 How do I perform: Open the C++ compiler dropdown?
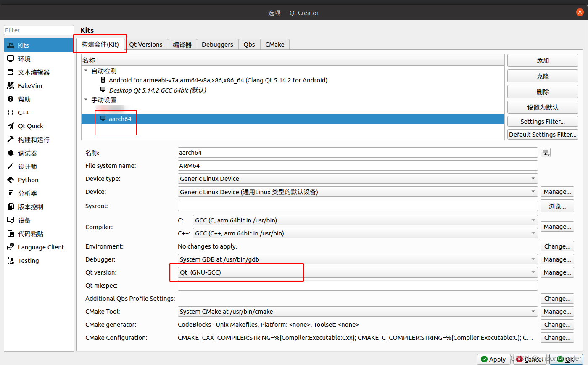click(x=365, y=233)
